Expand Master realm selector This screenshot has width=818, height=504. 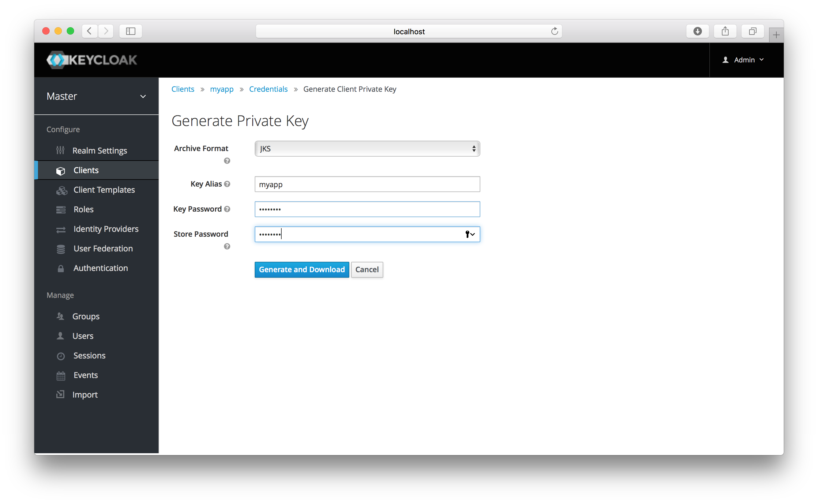(x=96, y=96)
